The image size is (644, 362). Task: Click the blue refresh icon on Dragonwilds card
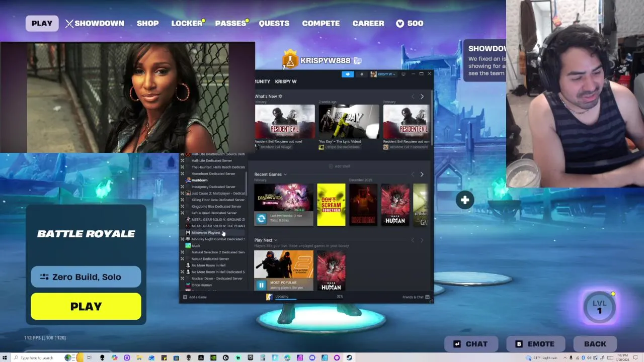[x=261, y=218]
